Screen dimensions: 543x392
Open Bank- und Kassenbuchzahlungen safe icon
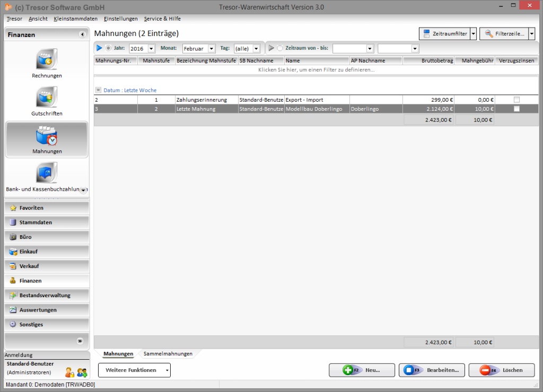[x=47, y=173]
